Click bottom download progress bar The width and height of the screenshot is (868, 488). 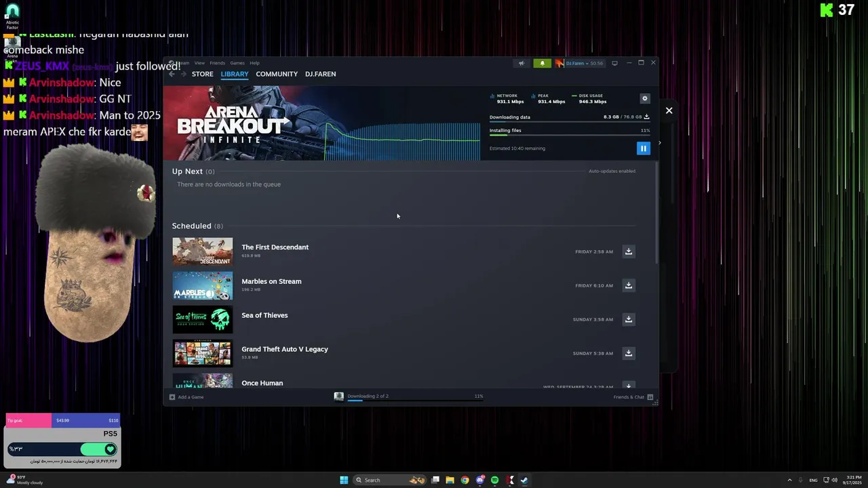point(415,401)
